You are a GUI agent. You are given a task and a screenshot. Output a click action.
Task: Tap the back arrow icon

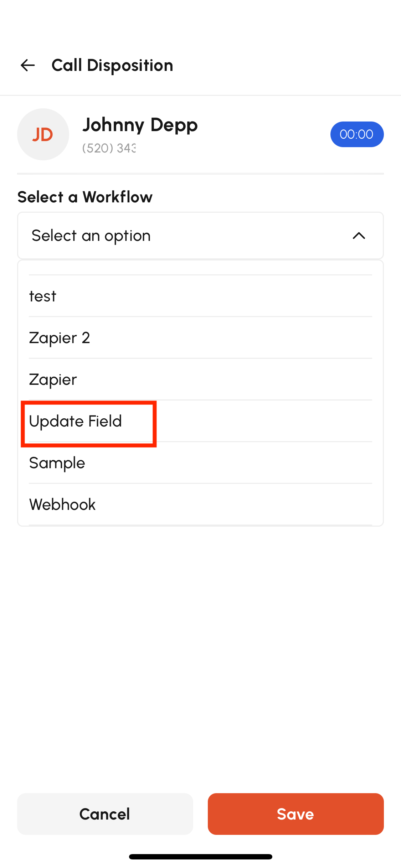click(27, 65)
